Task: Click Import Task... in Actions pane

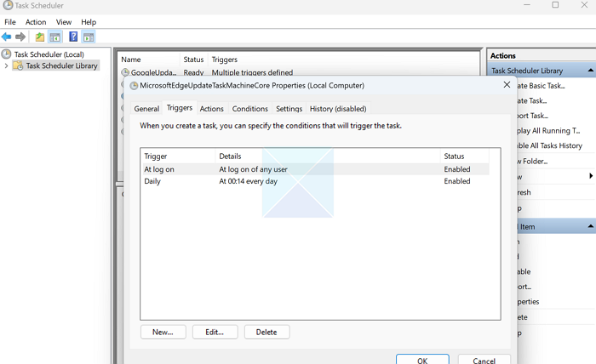Action: tap(532, 116)
